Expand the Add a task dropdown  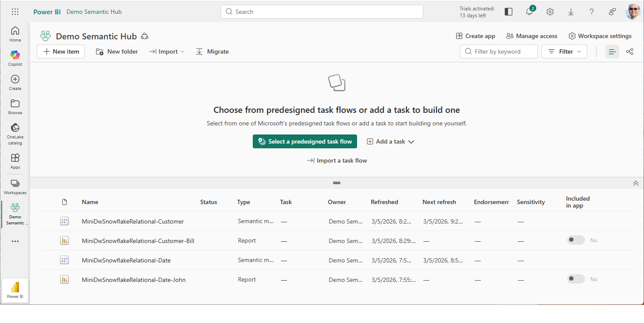coord(390,141)
